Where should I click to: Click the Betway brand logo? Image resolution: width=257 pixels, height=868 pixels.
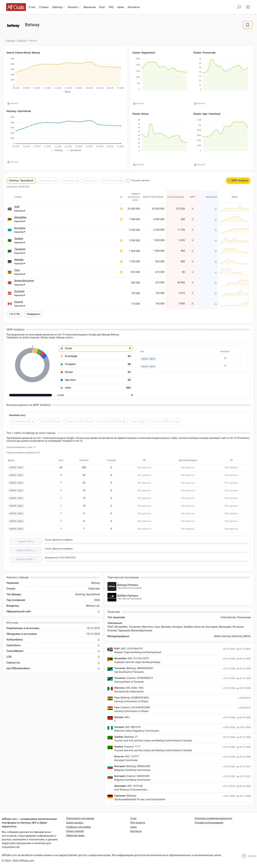tap(13, 25)
